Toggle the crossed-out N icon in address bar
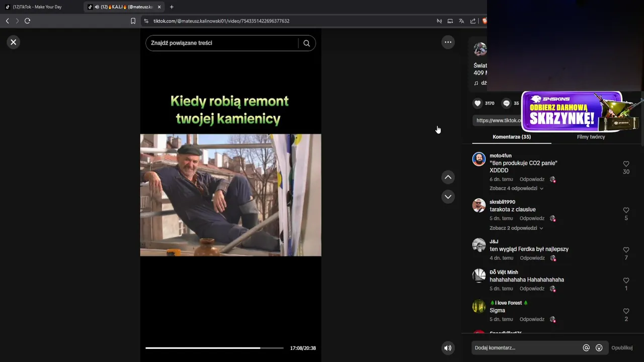 [x=439, y=21]
